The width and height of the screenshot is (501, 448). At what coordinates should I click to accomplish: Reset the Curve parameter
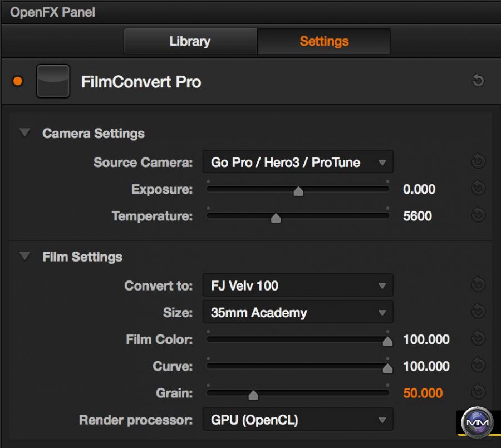[478, 366]
